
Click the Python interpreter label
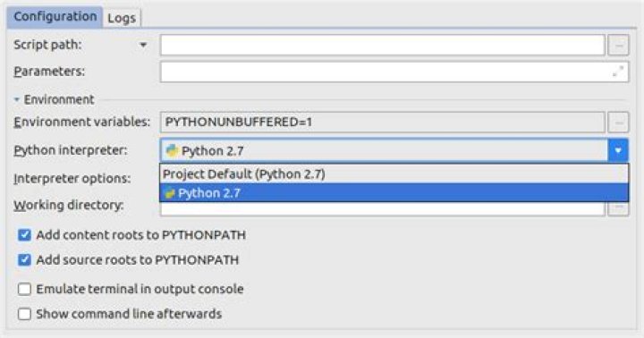click(71, 150)
